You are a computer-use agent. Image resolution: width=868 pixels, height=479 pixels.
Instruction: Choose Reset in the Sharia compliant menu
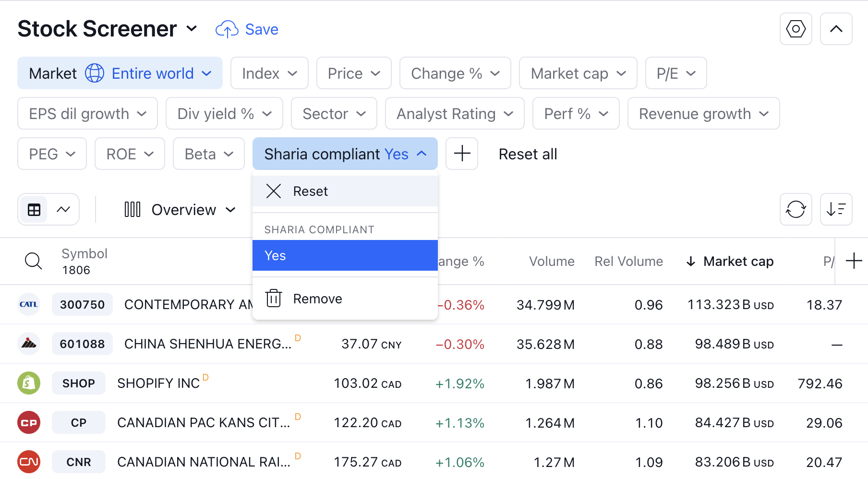[x=345, y=191]
